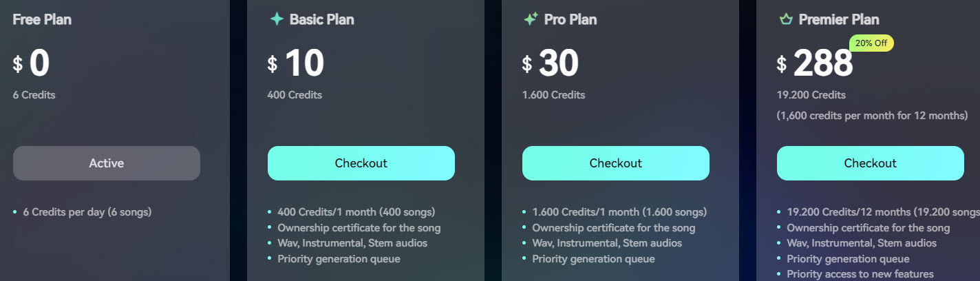Click the Basic Plan sparkle icon
This screenshot has height=281, width=980.
click(x=277, y=19)
